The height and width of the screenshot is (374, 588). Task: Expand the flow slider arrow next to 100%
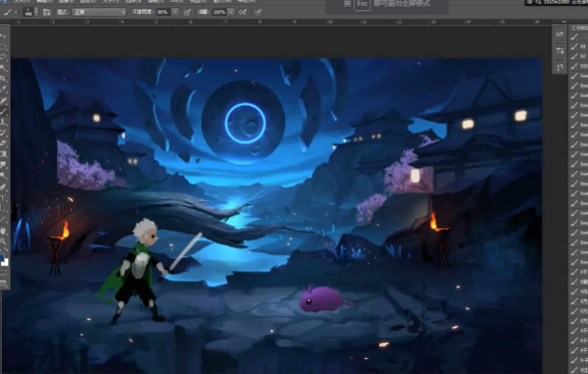tap(233, 13)
